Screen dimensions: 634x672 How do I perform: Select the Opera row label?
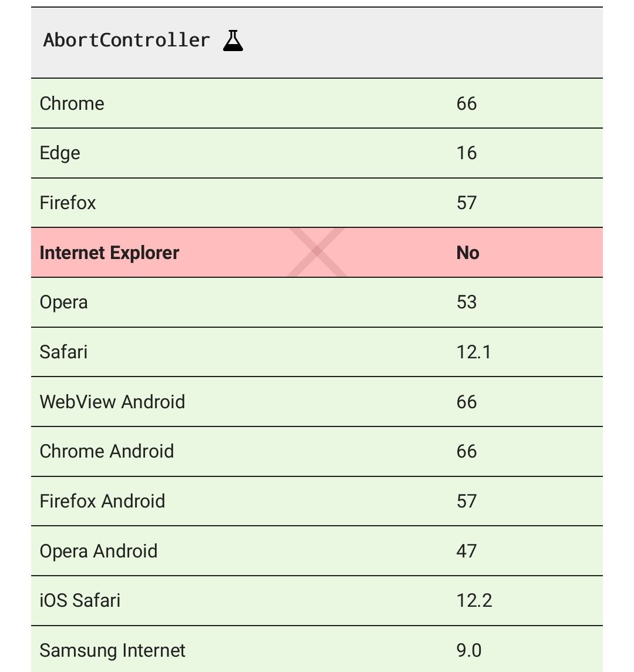(x=64, y=303)
